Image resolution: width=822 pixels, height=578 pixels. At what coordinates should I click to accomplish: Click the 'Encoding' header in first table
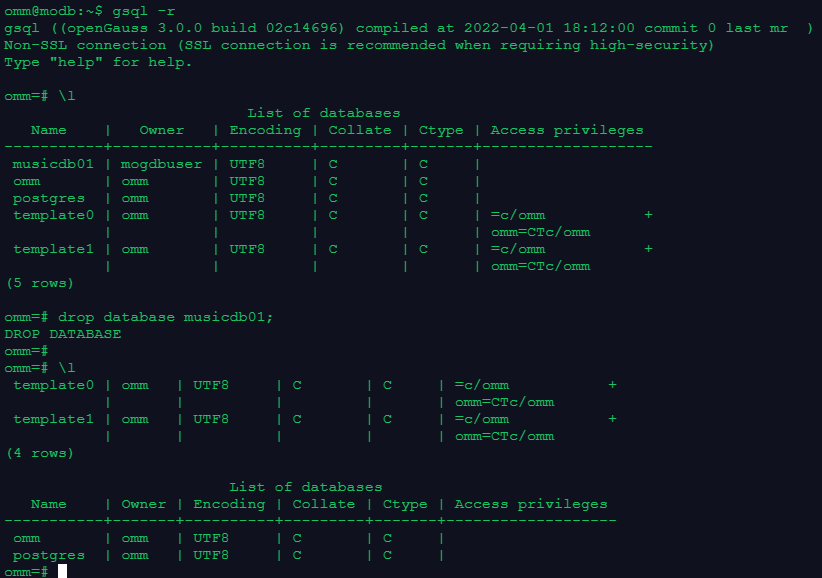tap(265, 130)
